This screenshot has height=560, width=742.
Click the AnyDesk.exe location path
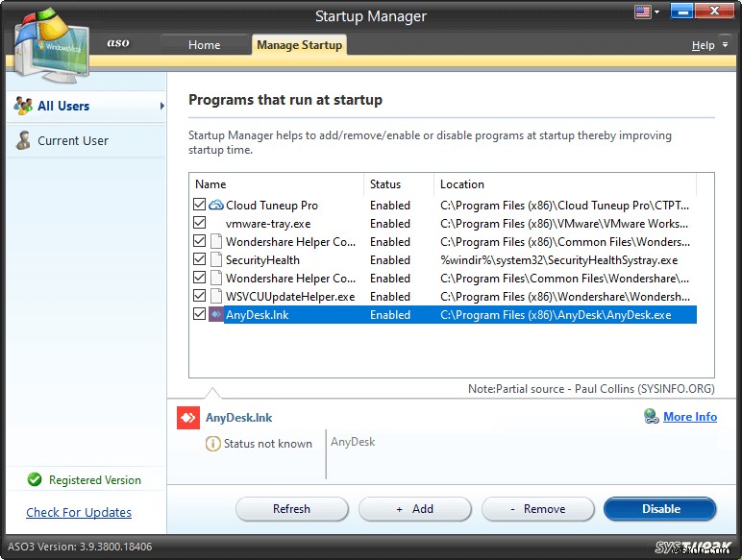(x=556, y=315)
